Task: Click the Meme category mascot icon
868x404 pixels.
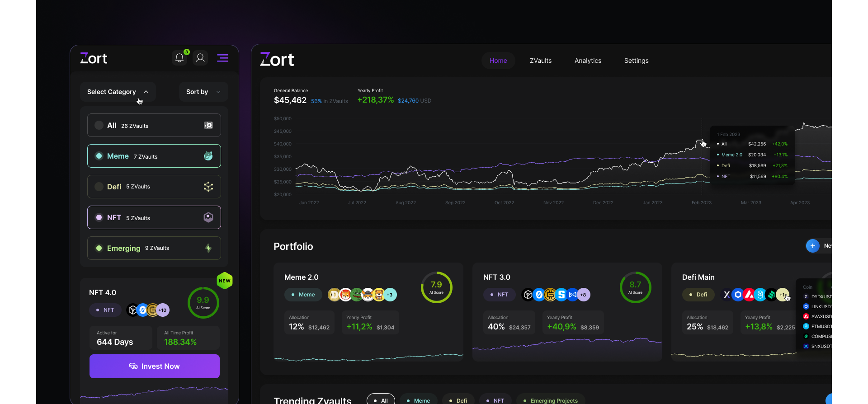Action: point(208,156)
